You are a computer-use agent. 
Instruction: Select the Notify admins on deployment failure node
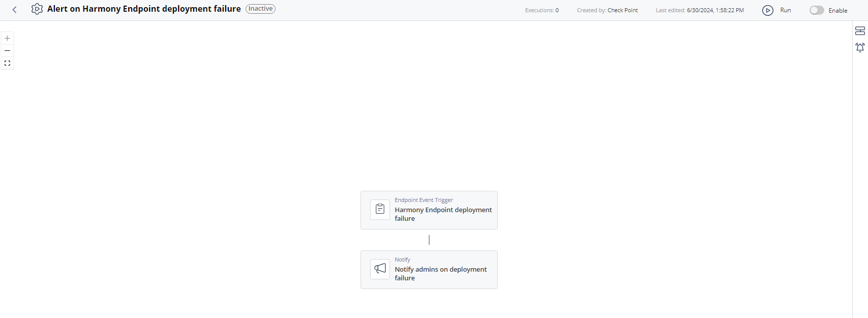(429, 270)
